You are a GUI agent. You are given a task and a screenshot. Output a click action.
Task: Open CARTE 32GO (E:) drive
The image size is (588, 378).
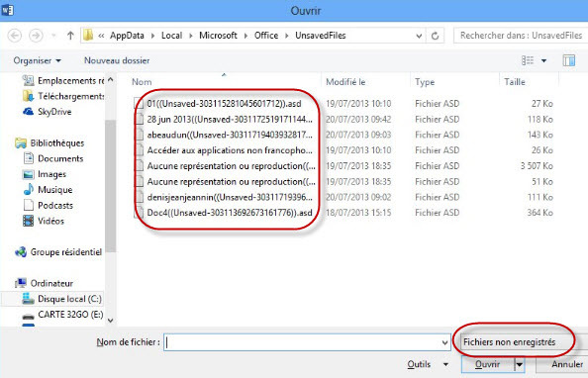pyautogui.click(x=62, y=315)
